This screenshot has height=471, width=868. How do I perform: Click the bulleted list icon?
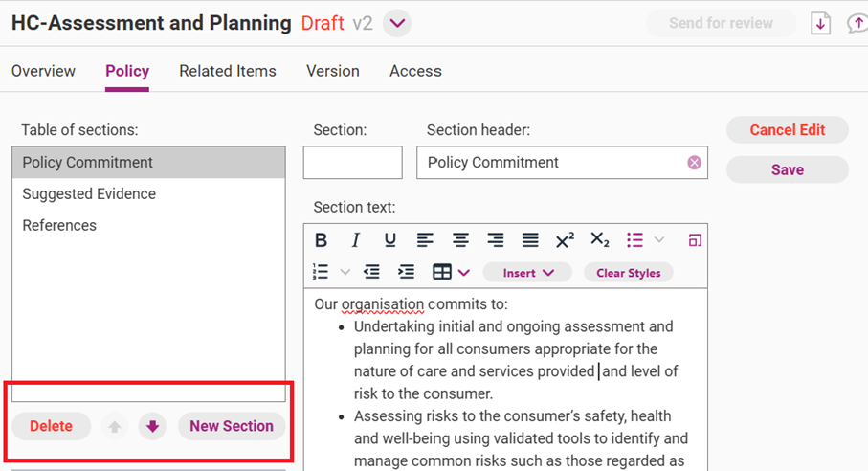pyautogui.click(x=635, y=240)
